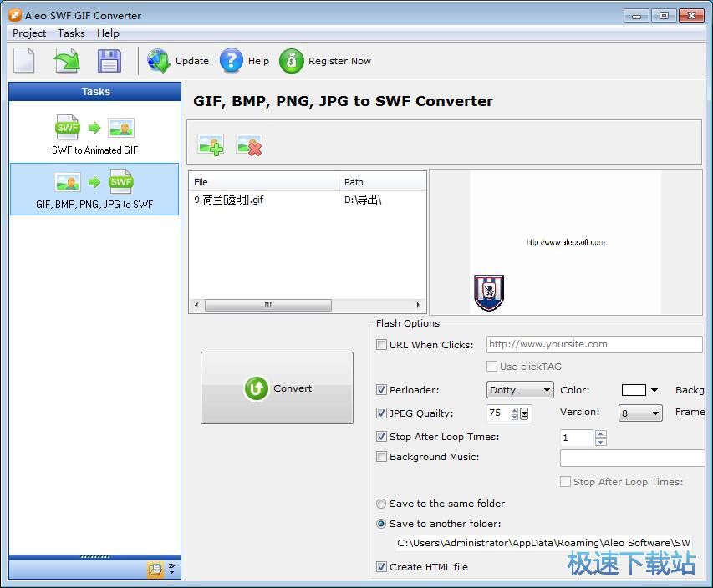The width and height of the screenshot is (713, 588).
Task: Open the Color picker dropdown arrow
Action: 654,390
